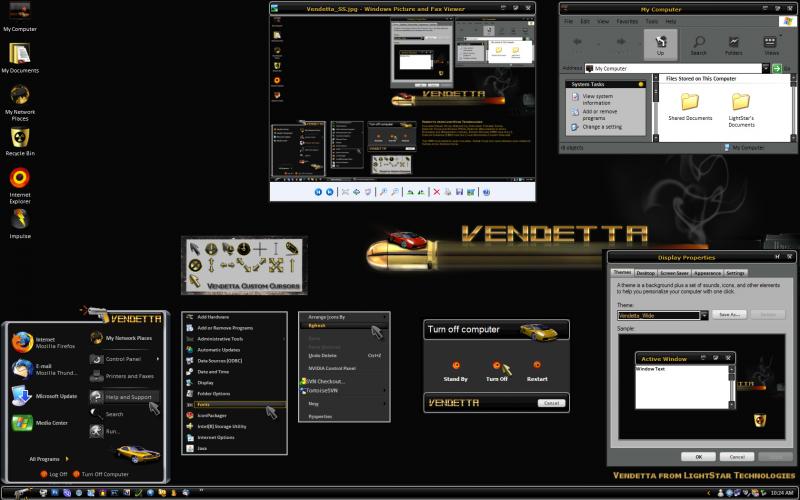
Task: Click green Go arrow beside address bar
Action: [777, 68]
